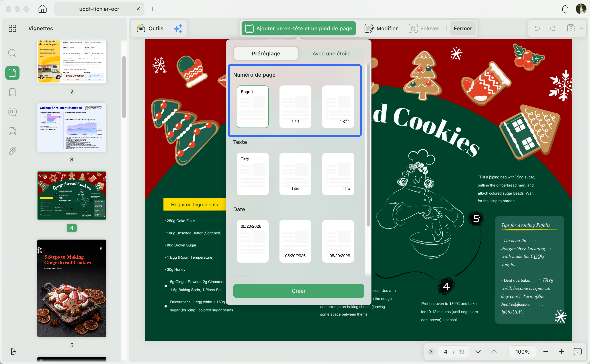This screenshot has width=590, height=364.
Task: Zoom in with the plus button
Action: coord(562,352)
